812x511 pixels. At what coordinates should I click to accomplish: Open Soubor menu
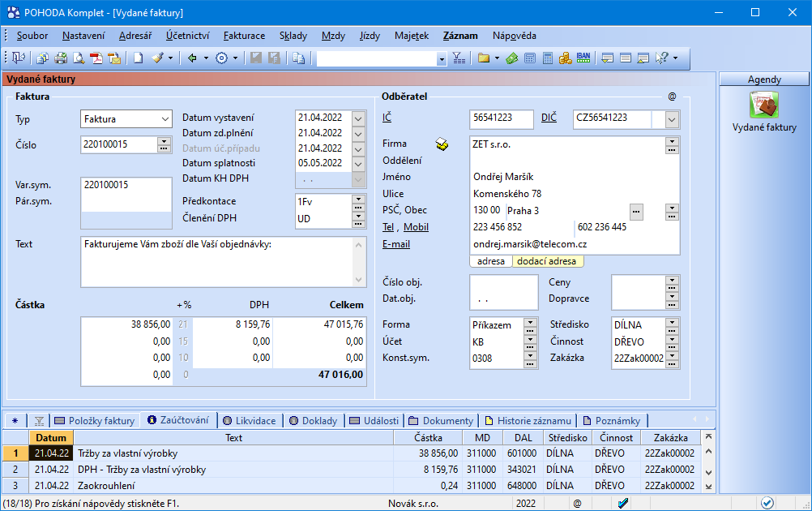[x=32, y=36]
